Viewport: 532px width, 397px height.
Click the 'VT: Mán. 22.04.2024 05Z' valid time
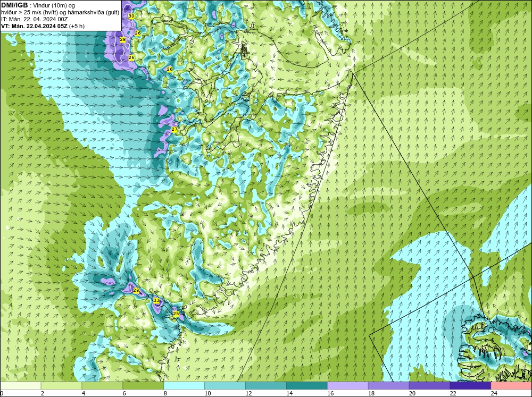34,26
